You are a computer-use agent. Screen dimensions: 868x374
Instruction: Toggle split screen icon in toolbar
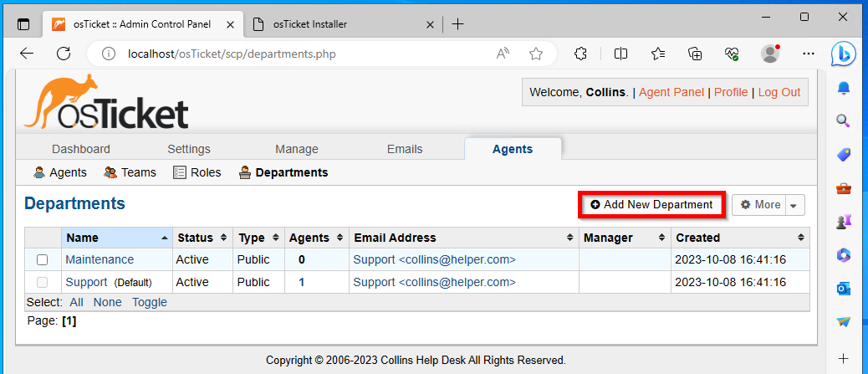(x=620, y=54)
